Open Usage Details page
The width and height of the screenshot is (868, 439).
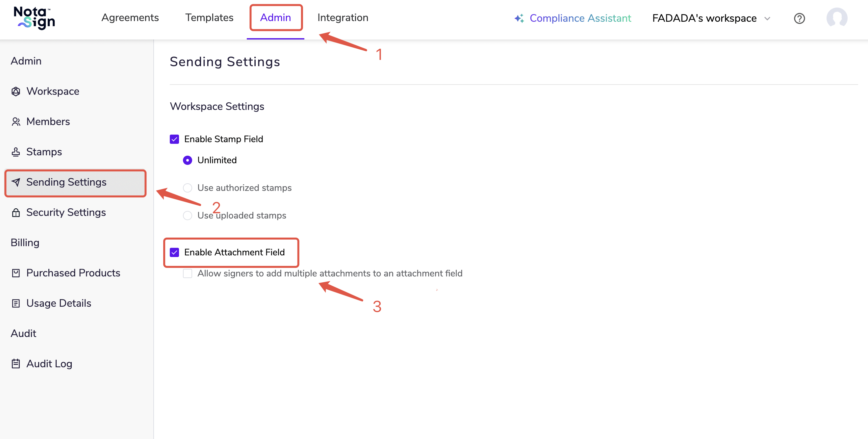click(59, 303)
